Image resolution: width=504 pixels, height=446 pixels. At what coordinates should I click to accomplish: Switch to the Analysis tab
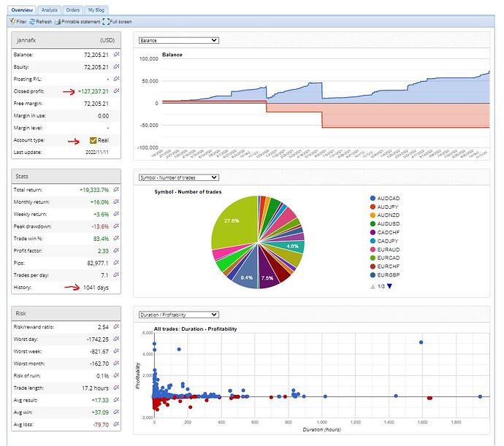(49, 10)
